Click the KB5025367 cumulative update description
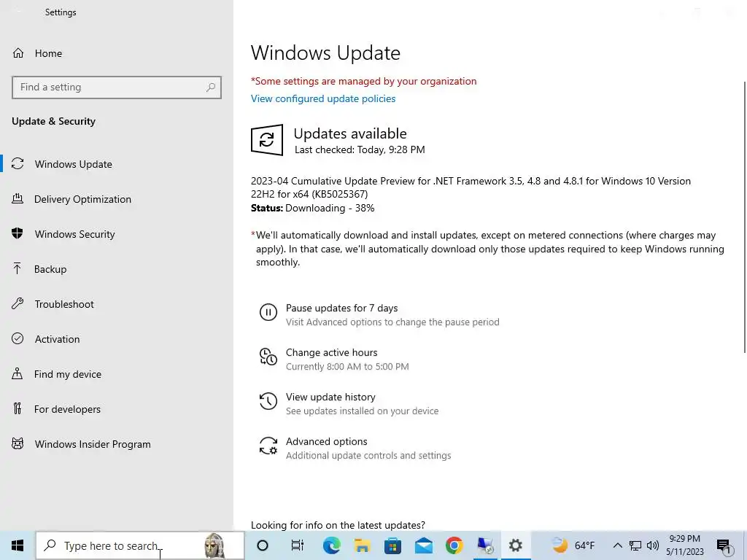 [471, 187]
